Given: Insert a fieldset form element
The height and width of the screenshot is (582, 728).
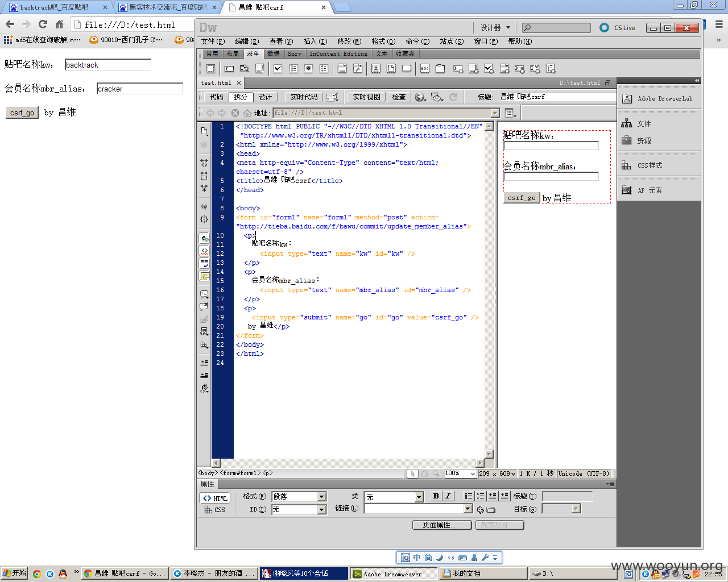Looking at the screenshot, I should pos(440,68).
